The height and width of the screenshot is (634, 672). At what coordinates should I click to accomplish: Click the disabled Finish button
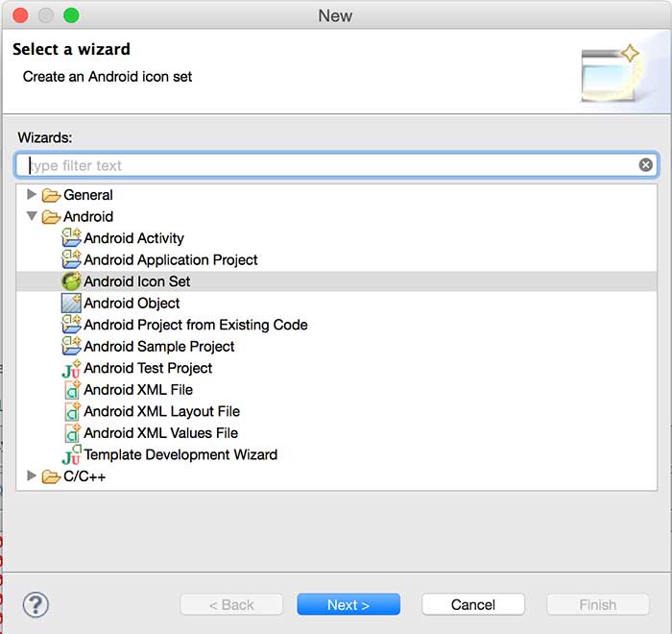(x=598, y=604)
